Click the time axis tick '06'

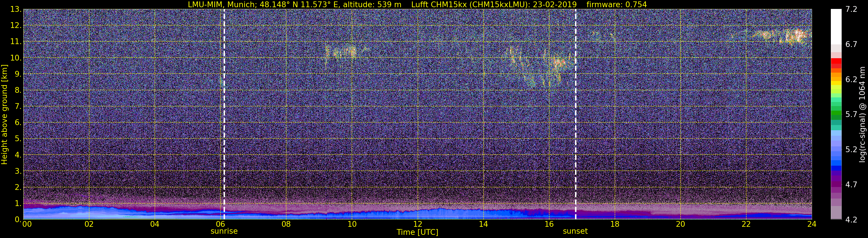point(220,224)
